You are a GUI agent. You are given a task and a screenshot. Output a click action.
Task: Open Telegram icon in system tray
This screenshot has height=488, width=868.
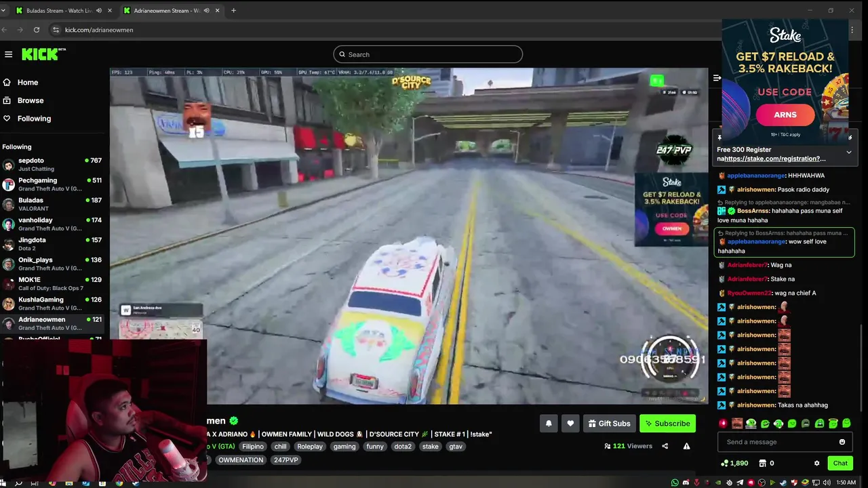pyautogui.click(x=740, y=483)
